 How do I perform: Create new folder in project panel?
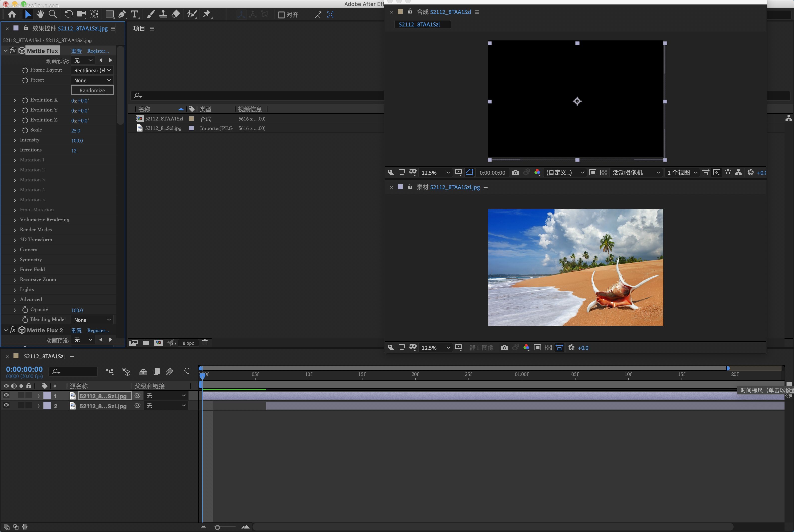point(146,343)
